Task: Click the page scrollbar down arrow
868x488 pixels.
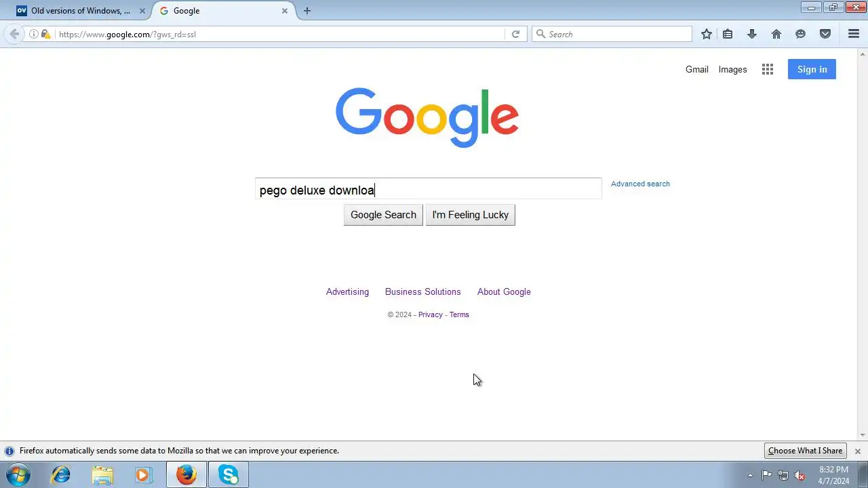Action: (863, 435)
